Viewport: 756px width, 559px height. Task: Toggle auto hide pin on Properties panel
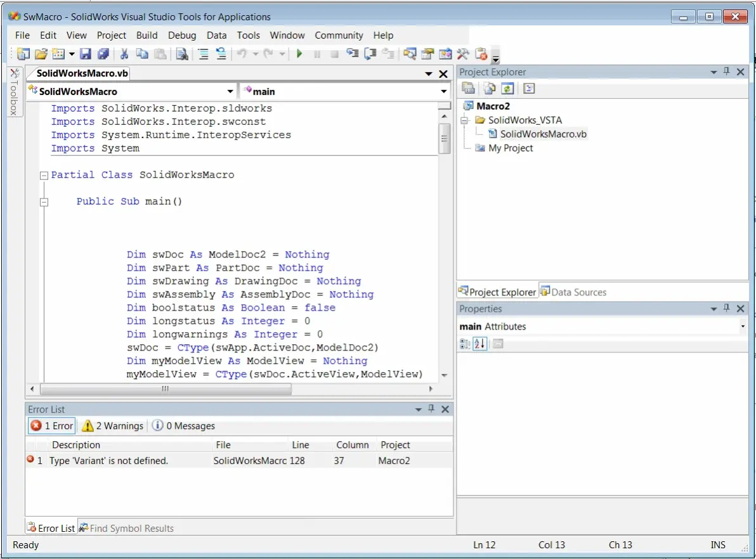point(727,309)
